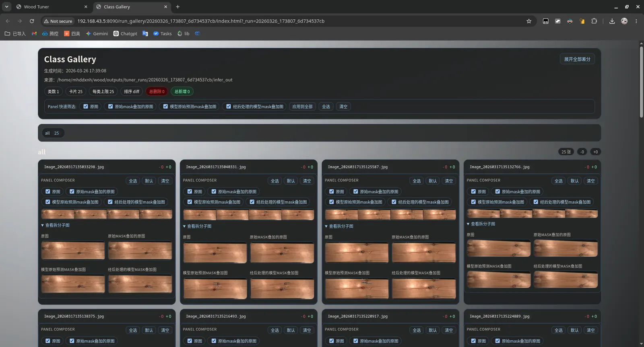The image size is (644, 347).
Task: Open composed panel strip of Image_20260317135125587.jpg
Action: tap(390, 215)
